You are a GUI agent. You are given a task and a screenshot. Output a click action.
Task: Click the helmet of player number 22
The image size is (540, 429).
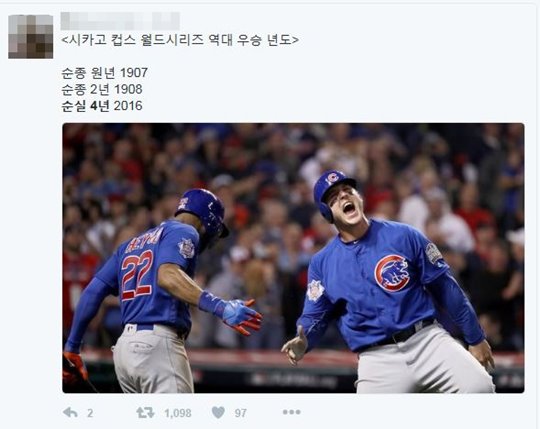pyautogui.click(x=202, y=211)
